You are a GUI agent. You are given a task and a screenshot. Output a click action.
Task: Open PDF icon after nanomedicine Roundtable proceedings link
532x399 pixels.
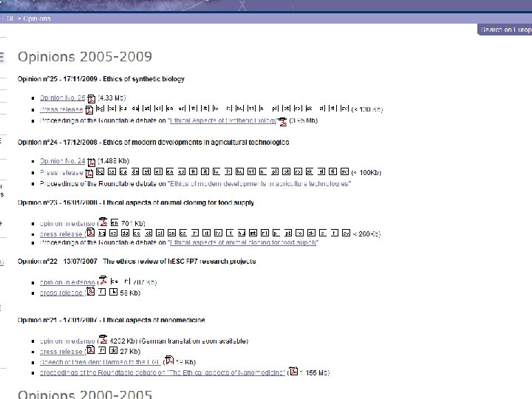point(293,371)
